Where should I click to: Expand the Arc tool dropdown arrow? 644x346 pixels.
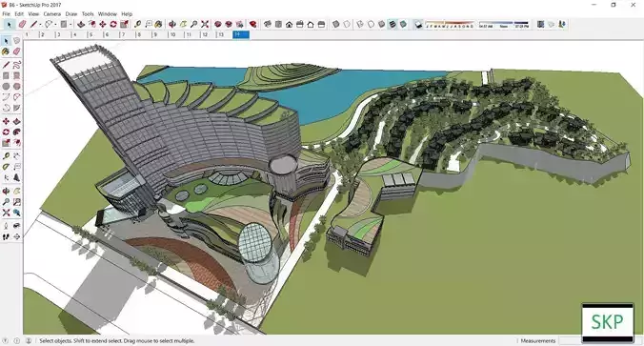tap(55, 24)
